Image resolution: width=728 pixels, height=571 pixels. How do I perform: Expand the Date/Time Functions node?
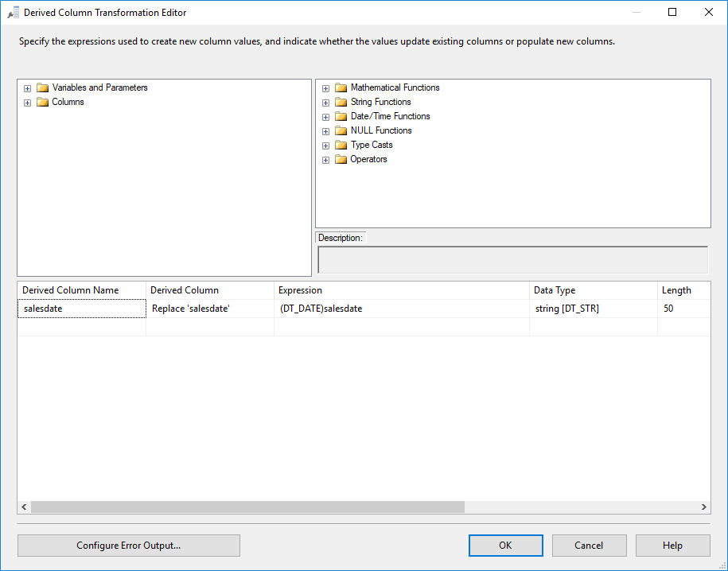pos(325,116)
